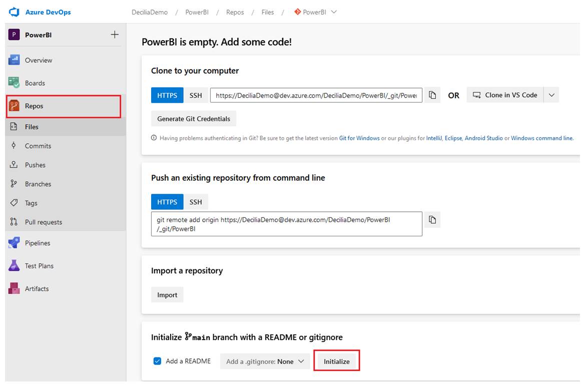Click the Generate Git Credentials button
588x388 pixels.
[194, 119]
